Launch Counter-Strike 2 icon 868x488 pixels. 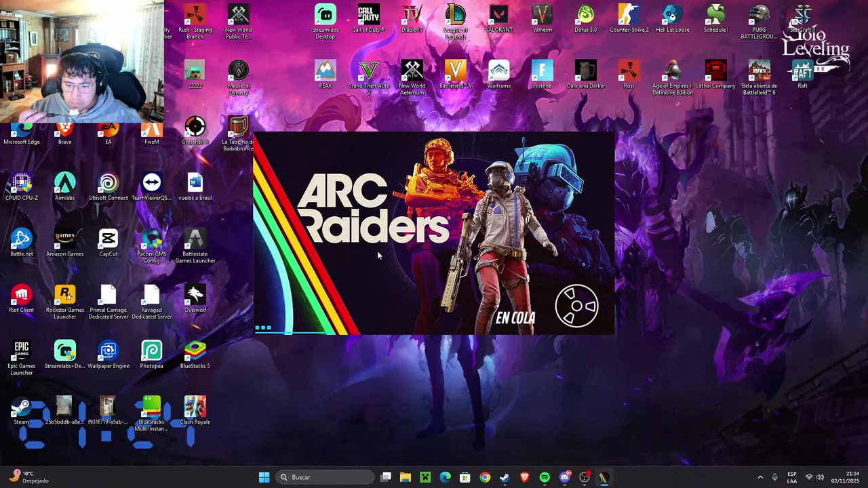coord(629,18)
